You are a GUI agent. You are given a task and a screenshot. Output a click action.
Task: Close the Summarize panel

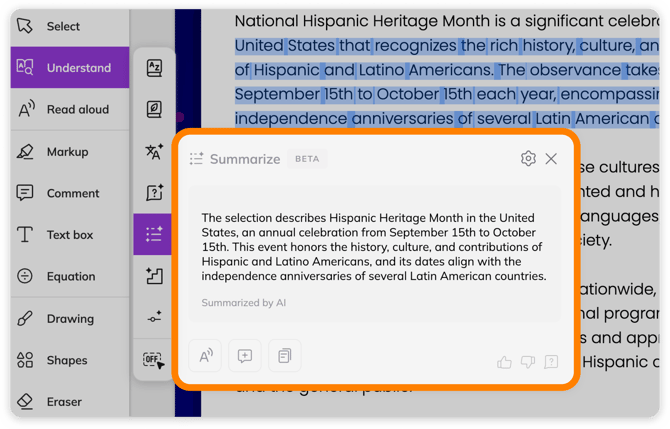coord(551,159)
